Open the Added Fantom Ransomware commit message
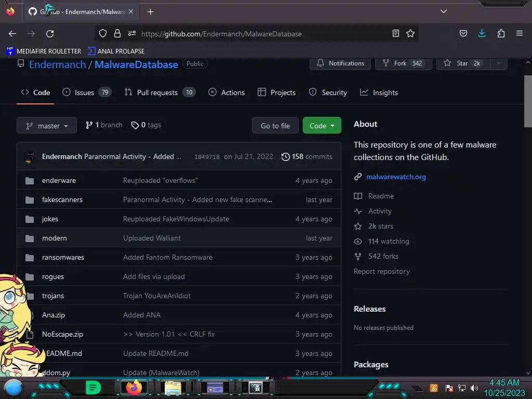This screenshot has width=532, height=399. coord(168,257)
